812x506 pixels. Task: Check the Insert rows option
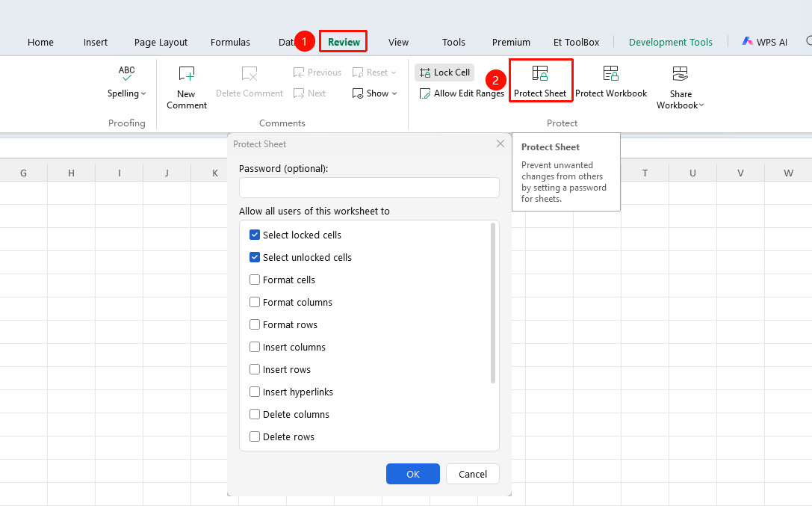(x=255, y=369)
